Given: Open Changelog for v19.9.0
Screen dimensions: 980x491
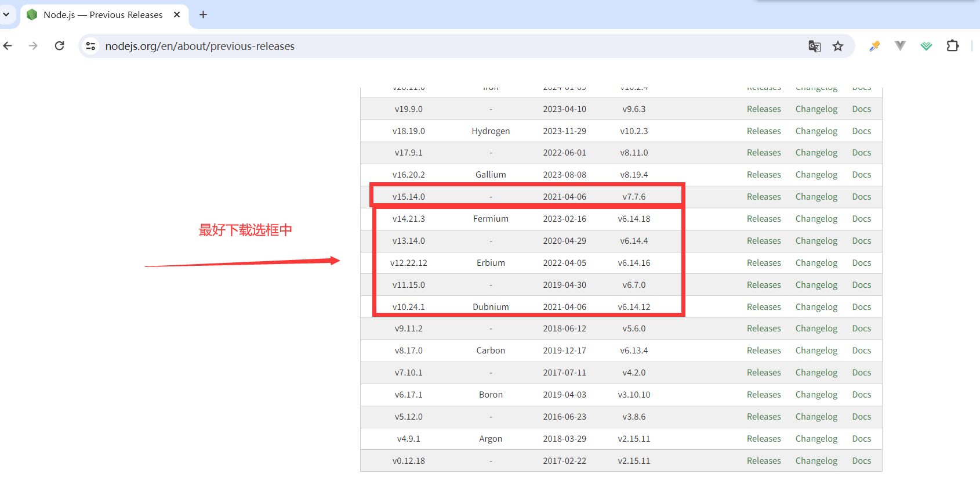Looking at the screenshot, I should [816, 109].
